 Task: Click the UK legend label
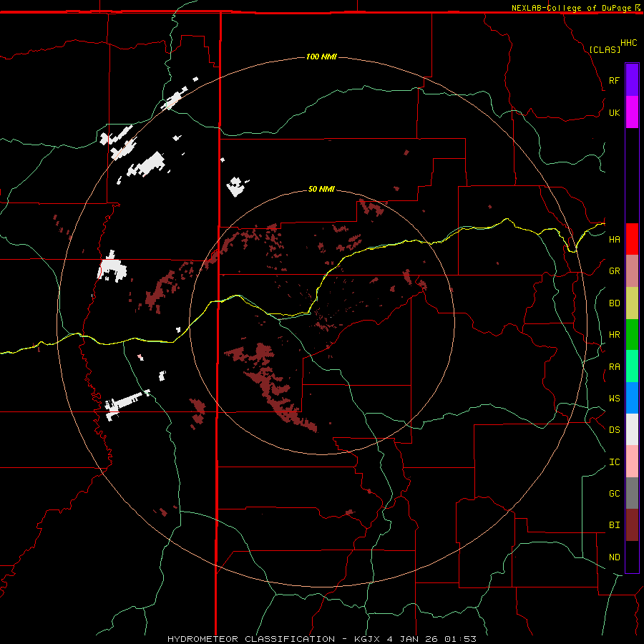[x=614, y=112]
